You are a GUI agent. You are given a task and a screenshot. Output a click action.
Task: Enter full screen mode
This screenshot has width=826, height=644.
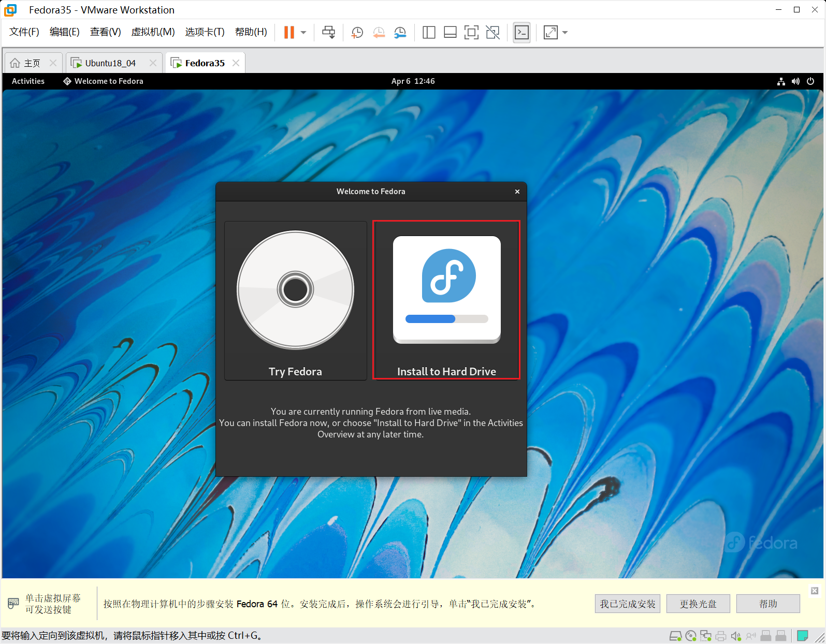[x=471, y=33]
